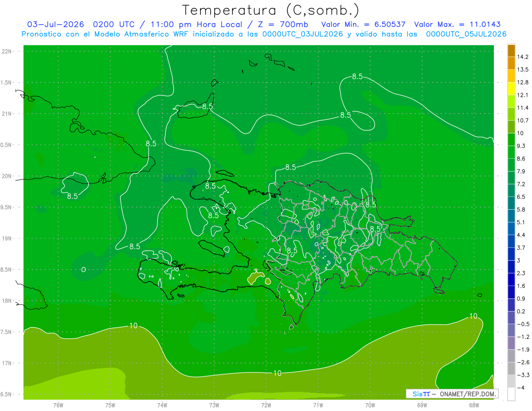
Task: Click the "0200 UTC" time text
Action: 114,24
